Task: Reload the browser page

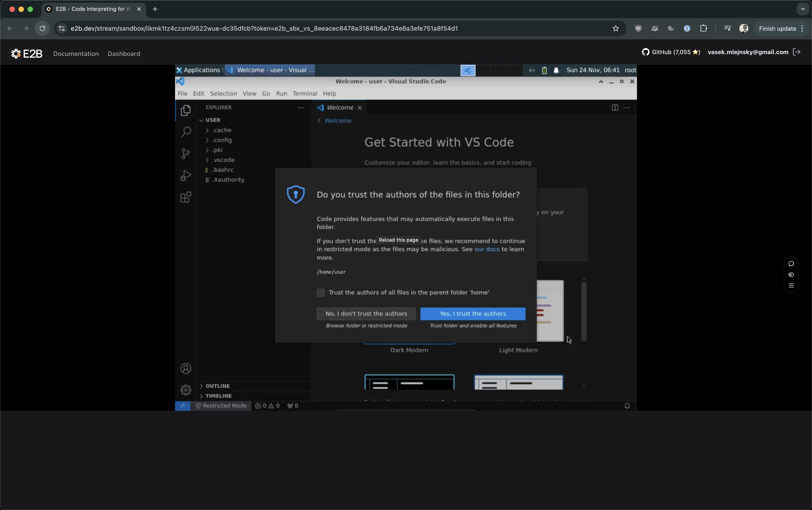Action: point(42,28)
